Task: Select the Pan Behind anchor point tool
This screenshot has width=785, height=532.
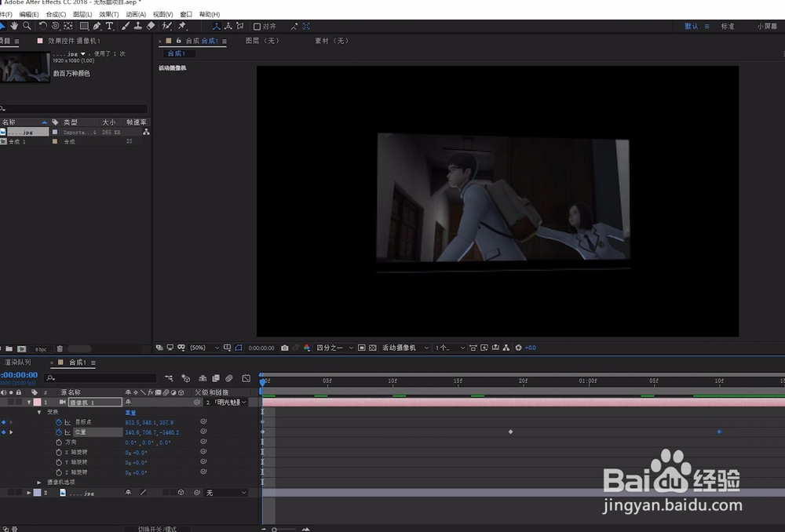Action: point(68,26)
